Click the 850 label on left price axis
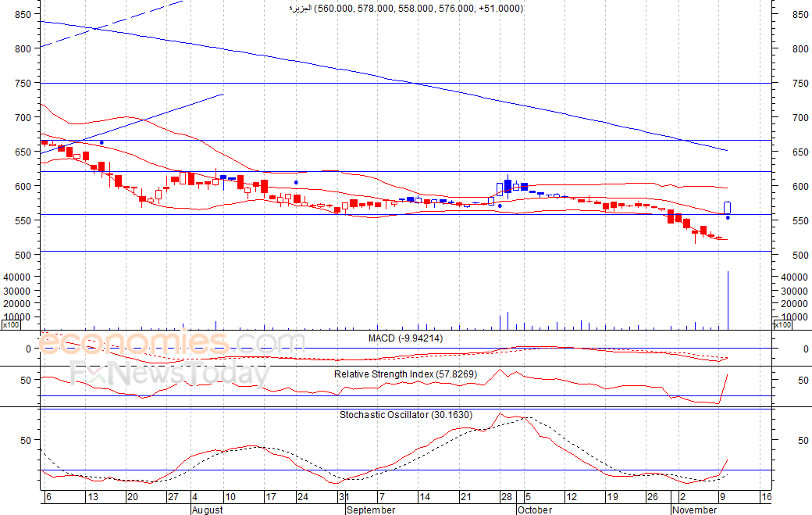Viewport: 812px width, 515px height. tap(23, 15)
